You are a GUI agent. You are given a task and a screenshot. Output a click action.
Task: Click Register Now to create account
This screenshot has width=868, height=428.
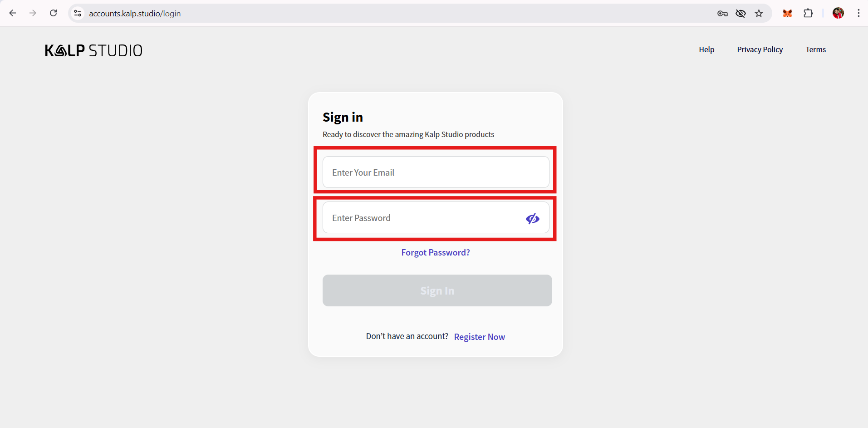point(479,337)
